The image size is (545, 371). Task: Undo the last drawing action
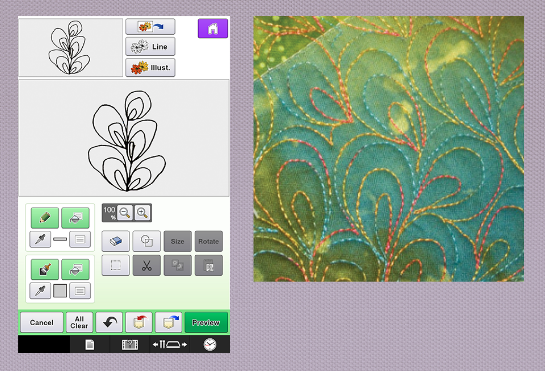[x=109, y=322]
